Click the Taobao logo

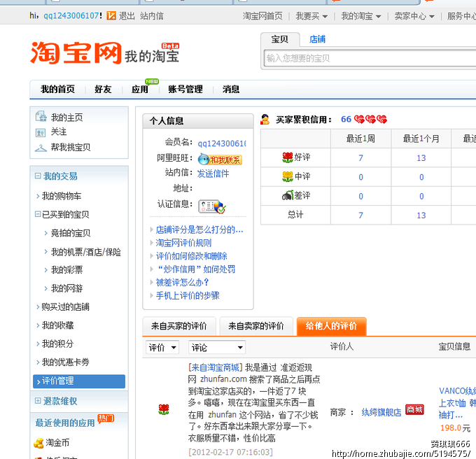pyautogui.click(x=76, y=53)
